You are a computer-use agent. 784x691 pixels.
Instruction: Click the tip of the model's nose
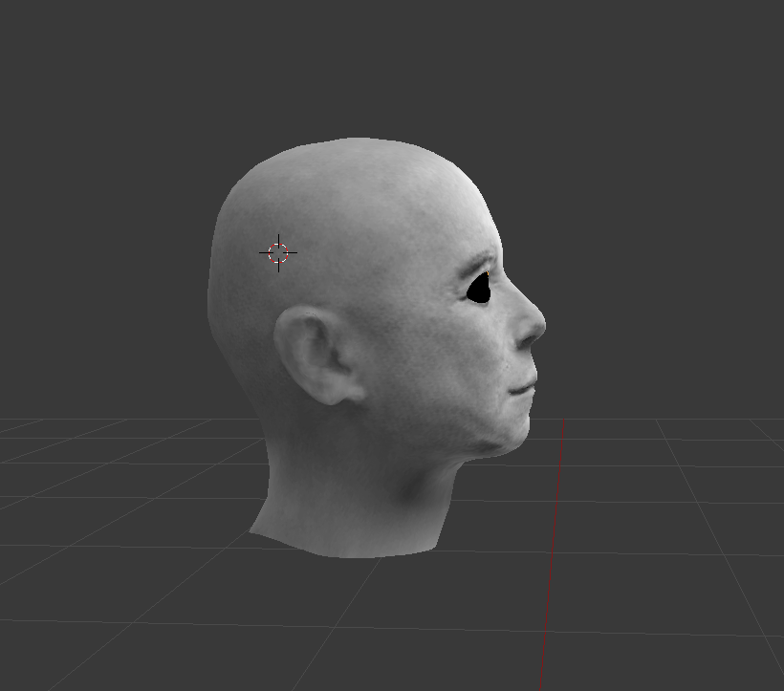(x=540, y=325)
